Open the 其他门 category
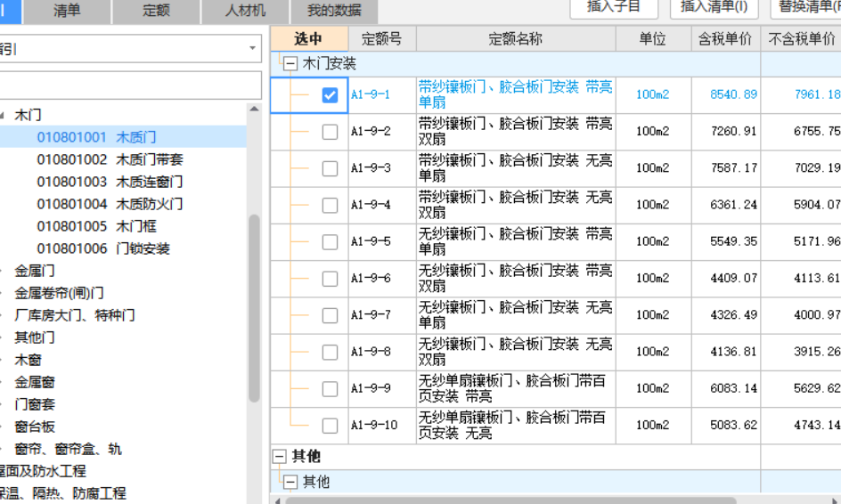Viewport: 841px width, 504px height. pos(35,337)
